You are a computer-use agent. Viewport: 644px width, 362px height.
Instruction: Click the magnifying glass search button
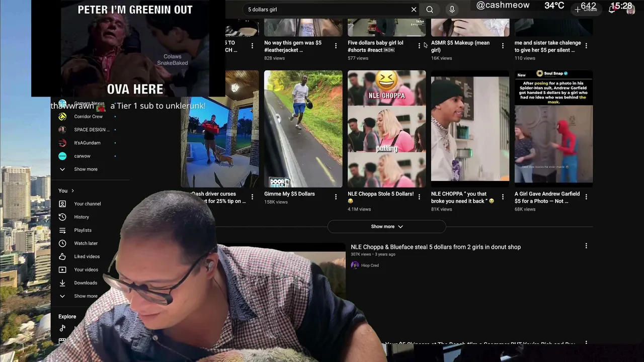coord(430,10)
